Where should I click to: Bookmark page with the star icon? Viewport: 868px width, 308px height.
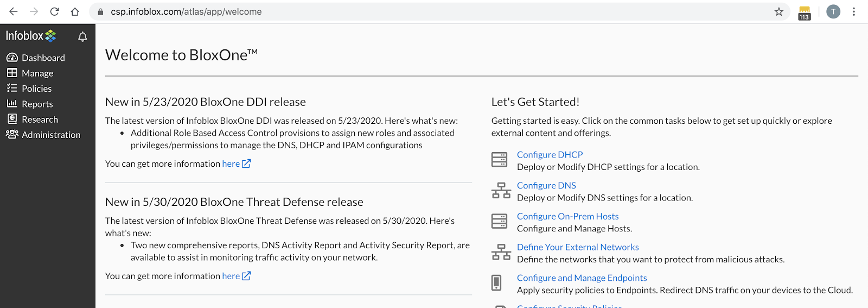coord(778,11)
